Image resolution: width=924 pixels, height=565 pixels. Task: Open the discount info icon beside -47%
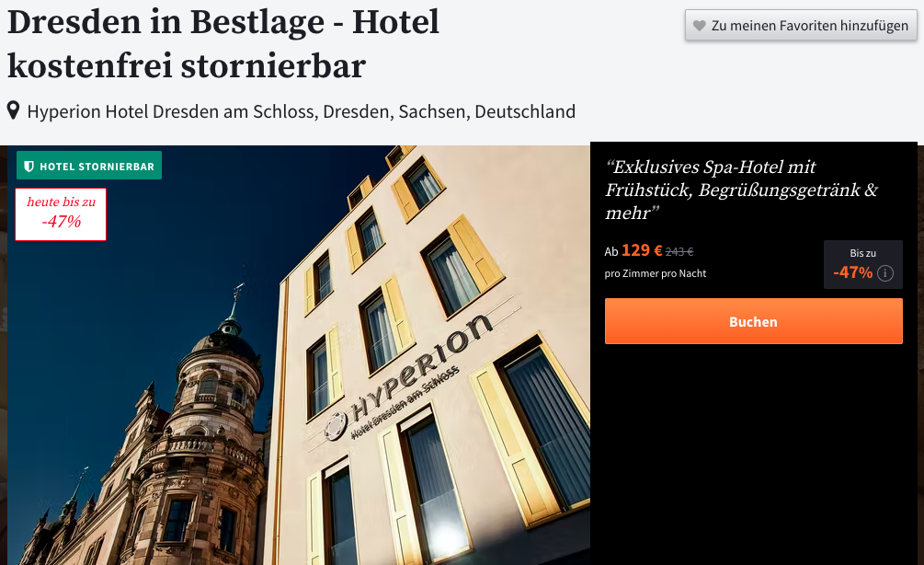click(885, 273)
